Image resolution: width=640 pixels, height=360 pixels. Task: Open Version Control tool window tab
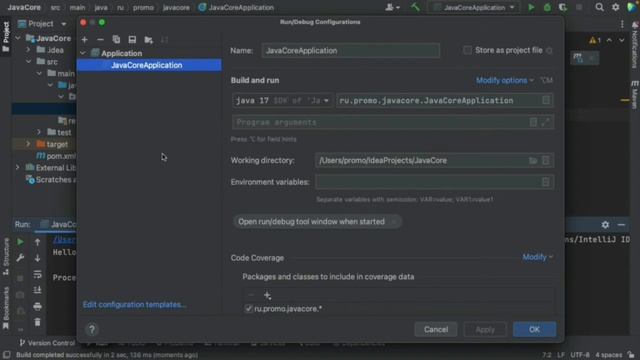point(47,343)
